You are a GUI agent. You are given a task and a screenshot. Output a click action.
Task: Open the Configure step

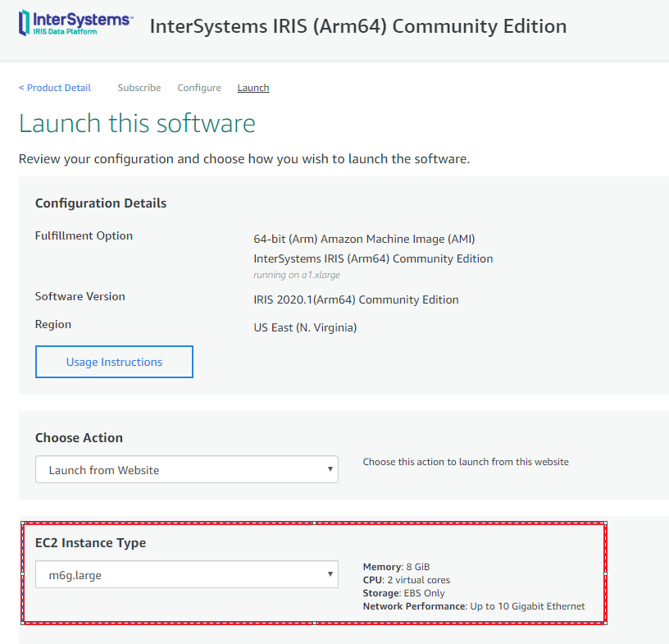(199, 88)
